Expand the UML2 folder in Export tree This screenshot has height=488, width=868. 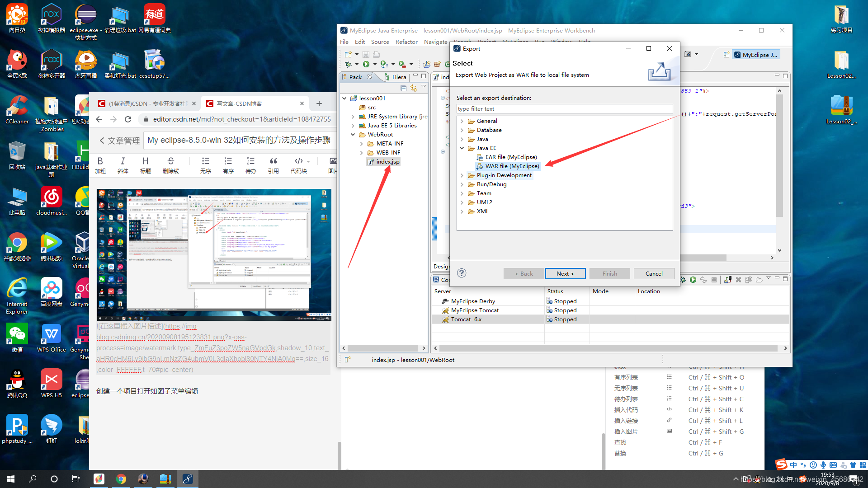click(462, 202)
